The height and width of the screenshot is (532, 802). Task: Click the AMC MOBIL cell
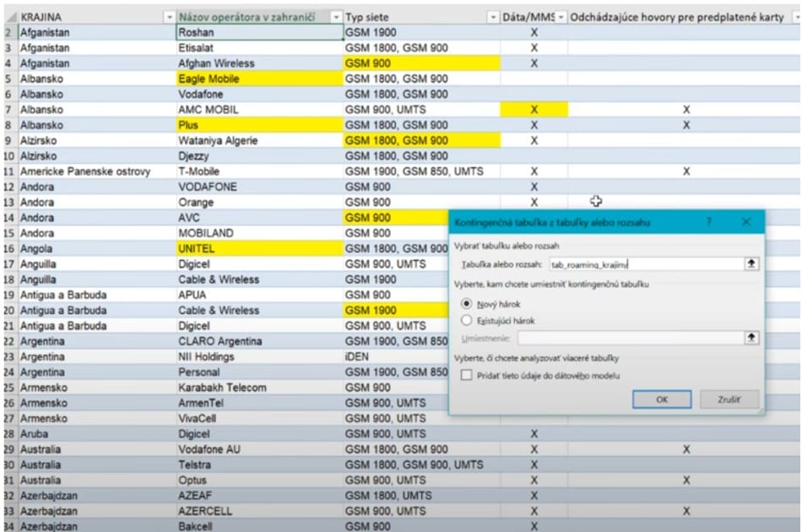(x=260, y=110)
